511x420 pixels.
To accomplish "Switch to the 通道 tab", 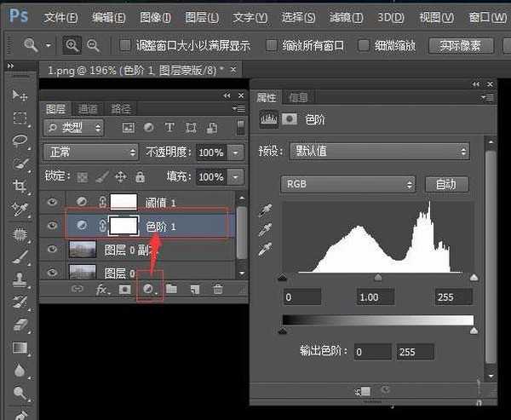I will point(88,109).
